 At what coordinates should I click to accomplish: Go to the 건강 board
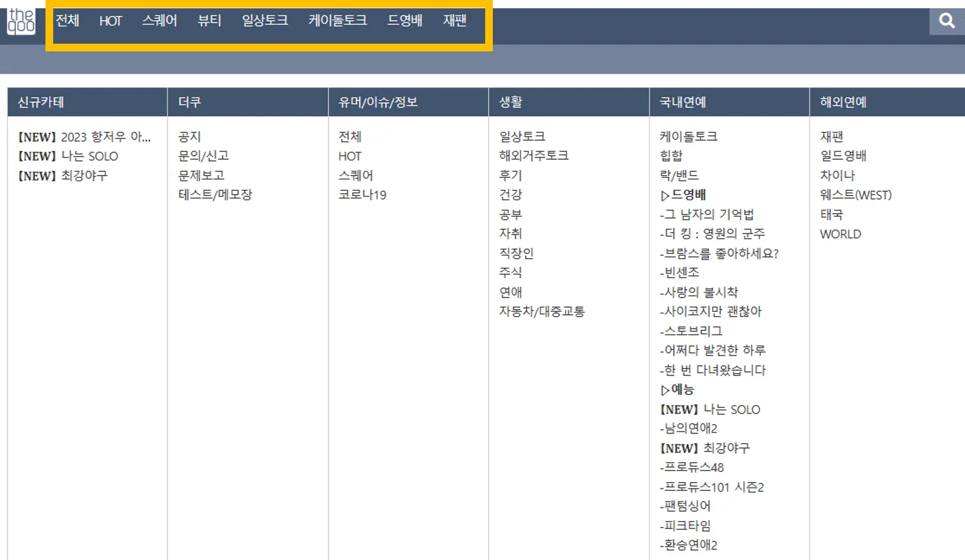511,195
